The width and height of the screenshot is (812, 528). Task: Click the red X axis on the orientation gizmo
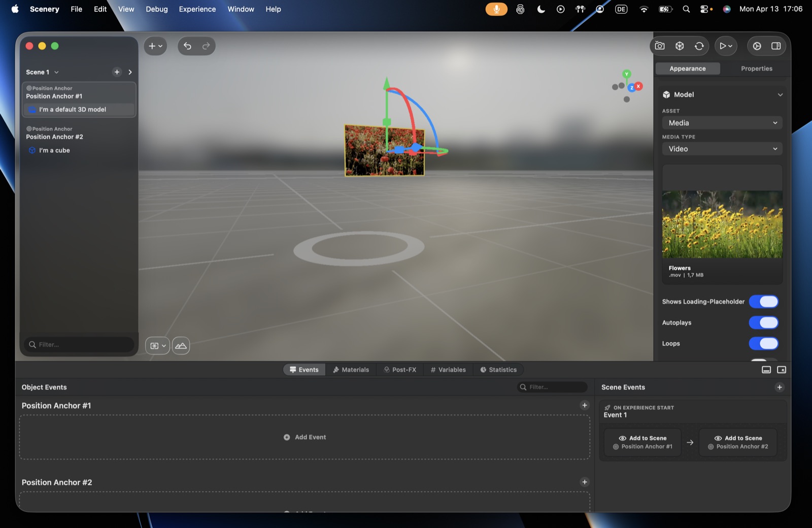coord(639,86)
